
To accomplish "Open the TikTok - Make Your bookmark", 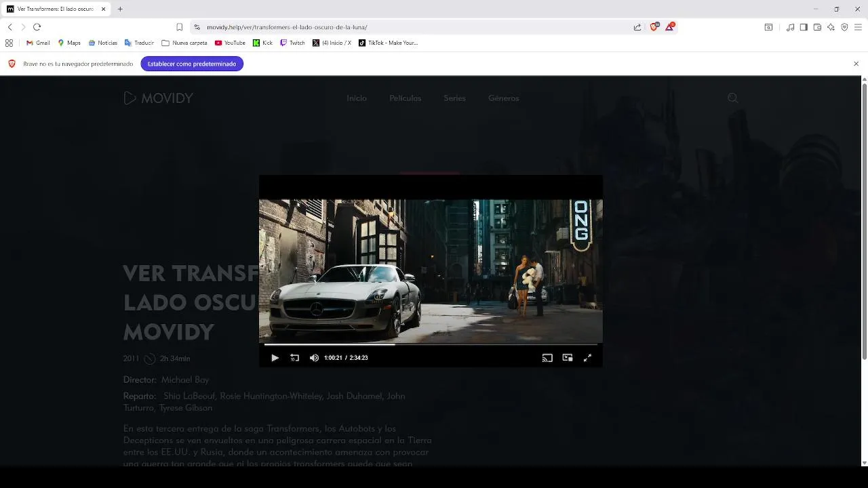I will pos(389,43).
